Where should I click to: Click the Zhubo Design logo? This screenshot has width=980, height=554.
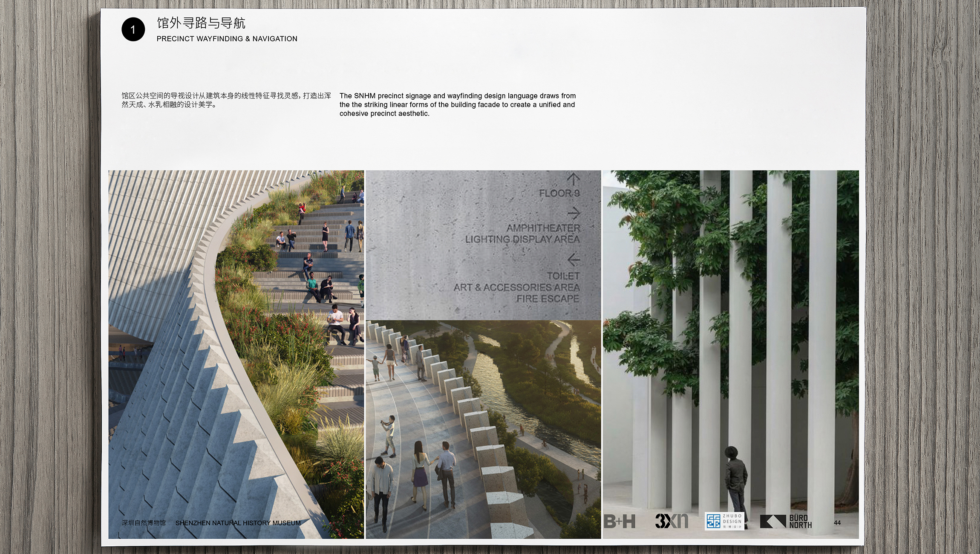tap(724, 521)
